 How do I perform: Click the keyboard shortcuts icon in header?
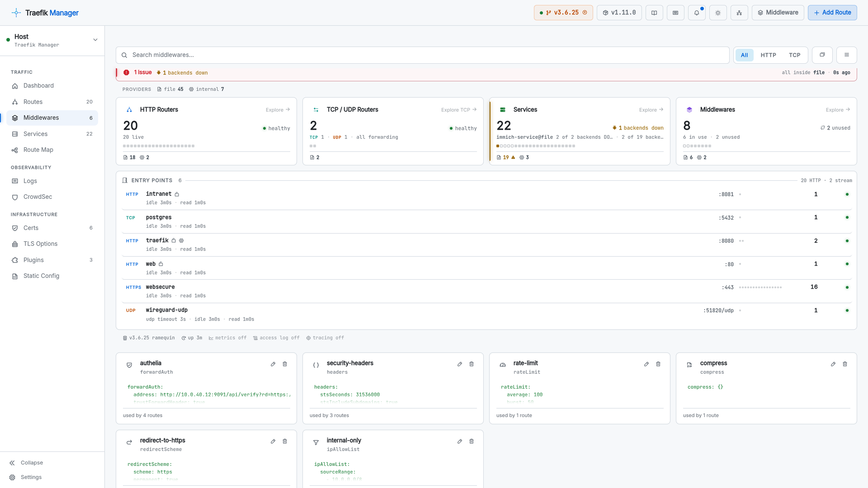pyautogui.click(x=675, y=13)
